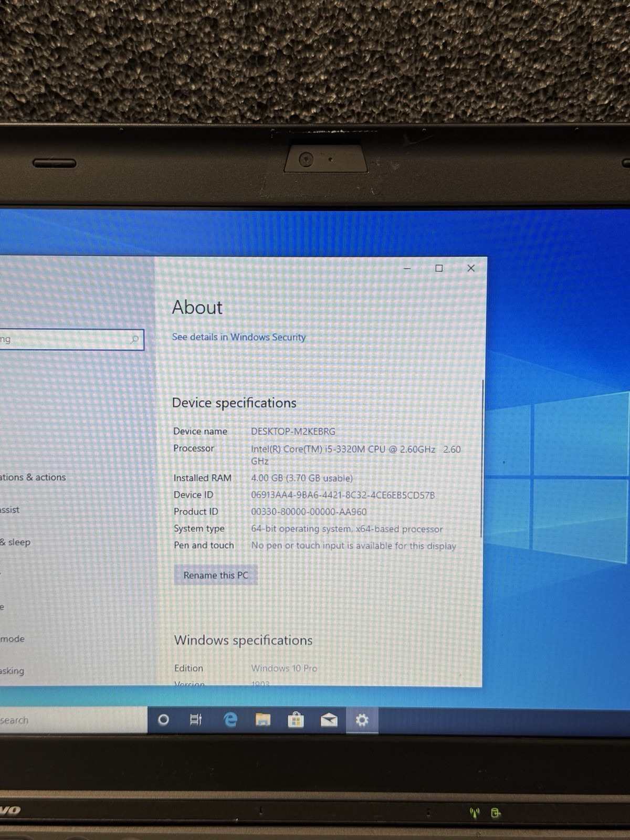Open Mail app from taskbar

(x=329, y=720)
